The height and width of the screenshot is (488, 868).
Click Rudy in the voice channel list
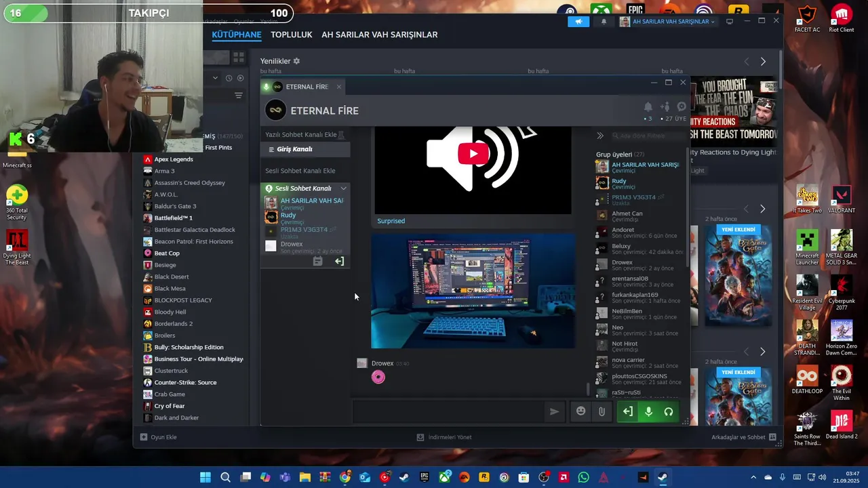tap(305, 217)
